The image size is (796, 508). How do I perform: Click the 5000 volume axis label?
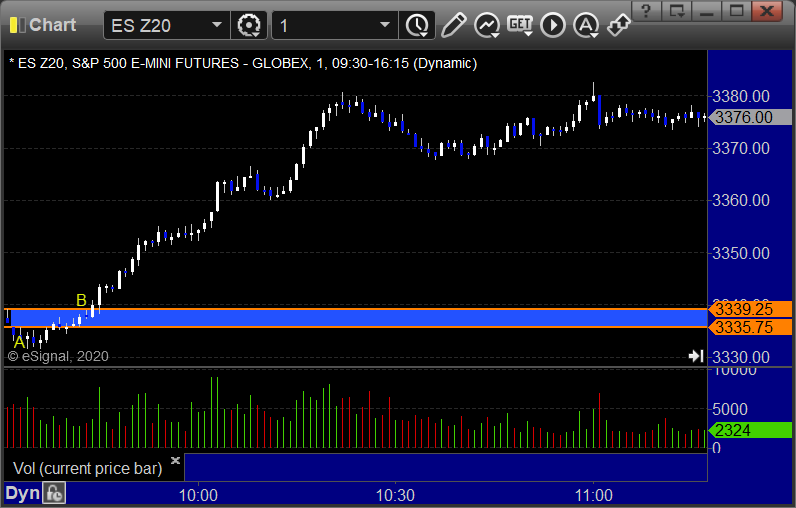[x=730, y=409]
